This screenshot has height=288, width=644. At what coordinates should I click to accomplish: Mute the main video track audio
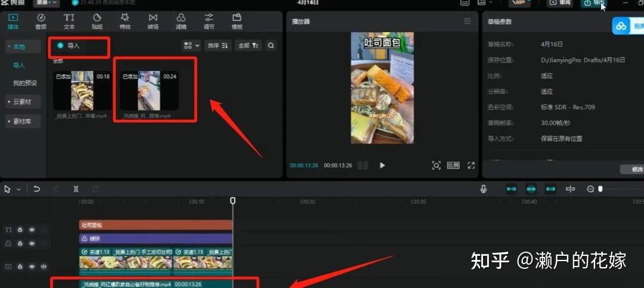44,267
